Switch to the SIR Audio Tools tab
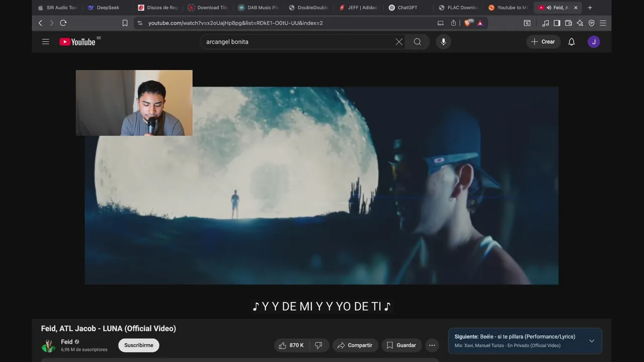Image resolution: width=644 pixels, height=362 pixels. coord(57,8)
